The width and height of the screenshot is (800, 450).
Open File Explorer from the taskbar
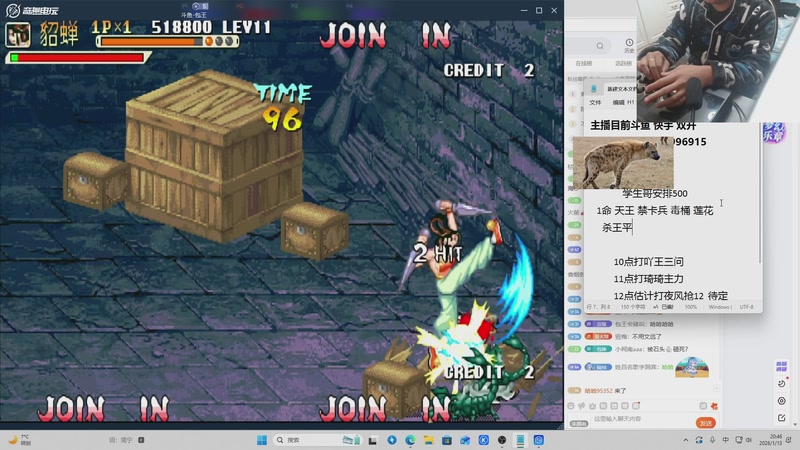tap(429, 440)
